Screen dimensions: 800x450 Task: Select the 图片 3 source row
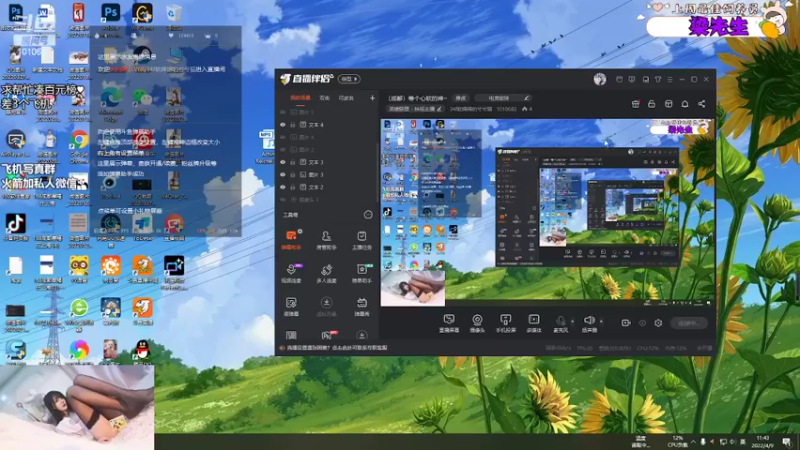(328, 174)
